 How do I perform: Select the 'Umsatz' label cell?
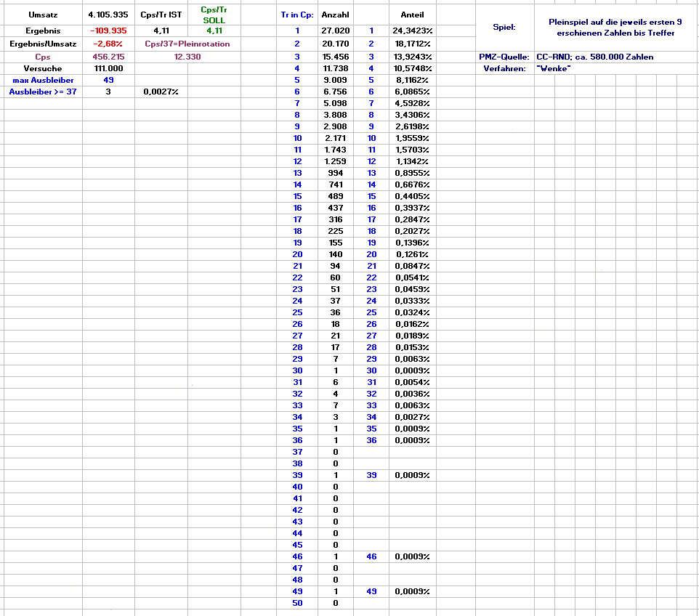pyautogui.click(x=43, y=15)
